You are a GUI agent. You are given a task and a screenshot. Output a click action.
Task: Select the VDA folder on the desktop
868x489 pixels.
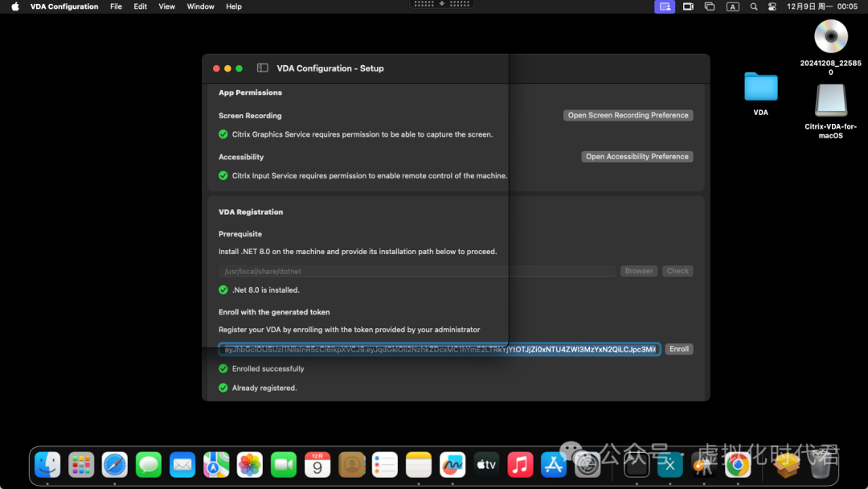tap(760, 87)
